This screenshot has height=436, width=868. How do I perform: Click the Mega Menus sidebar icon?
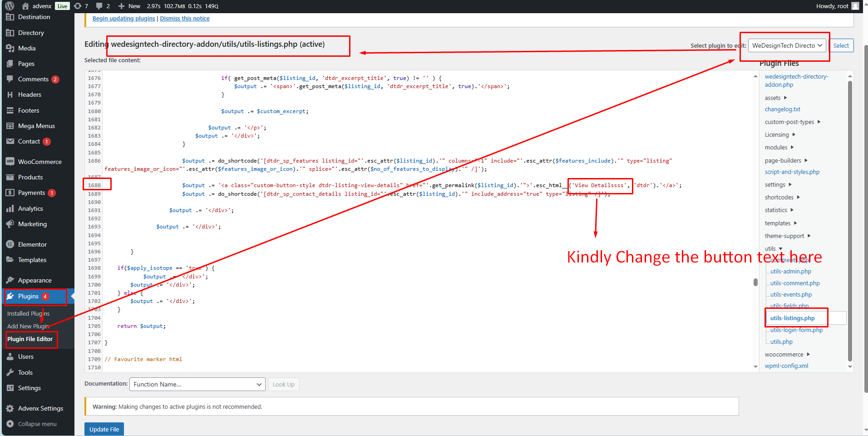(x=10, y=126)
